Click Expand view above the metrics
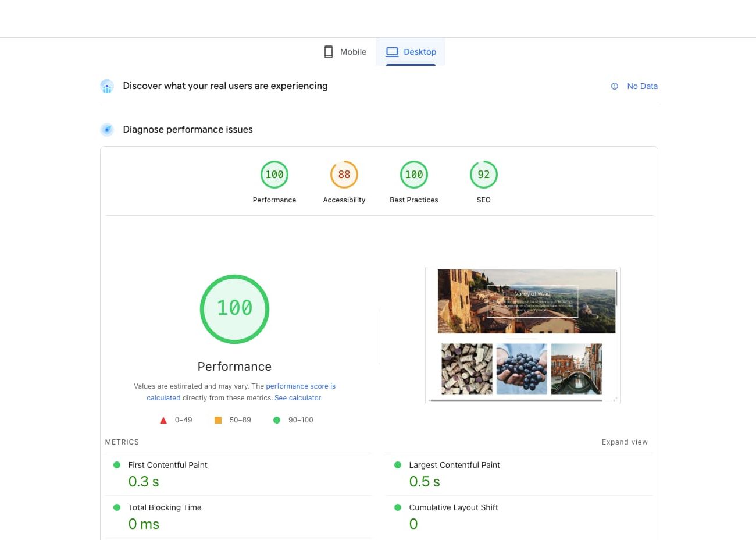 point(625,442)
